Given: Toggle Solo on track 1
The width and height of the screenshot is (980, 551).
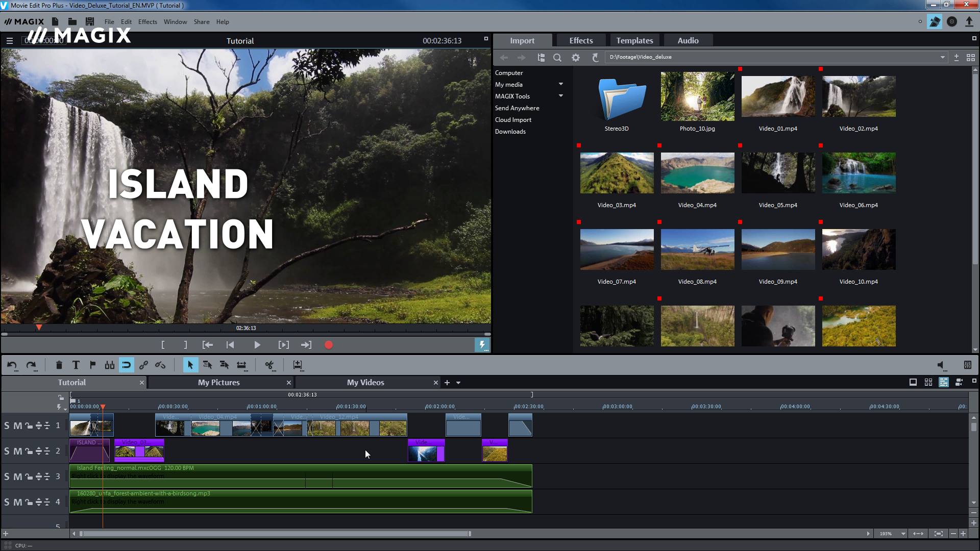Looking at the screenshot, I should (x=8, y=425).
